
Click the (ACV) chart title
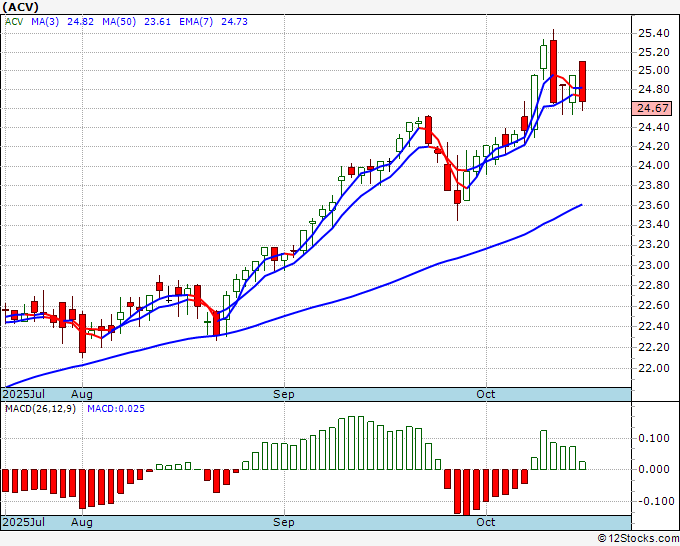[x=20, y=7]
